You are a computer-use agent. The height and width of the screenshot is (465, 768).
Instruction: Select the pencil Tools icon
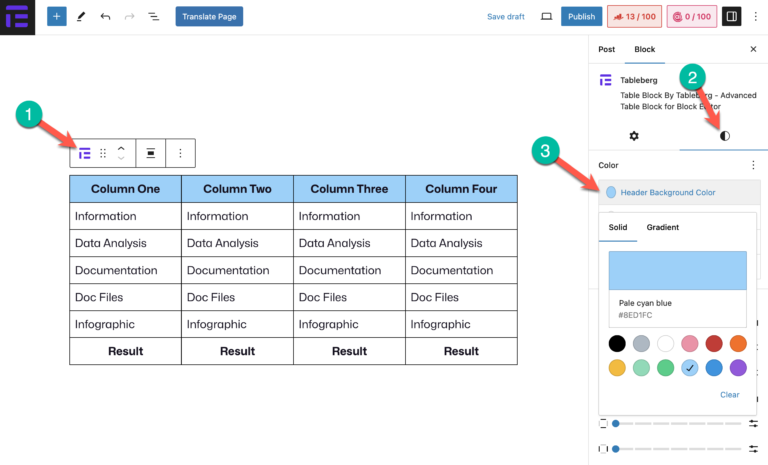pos(81,17)
